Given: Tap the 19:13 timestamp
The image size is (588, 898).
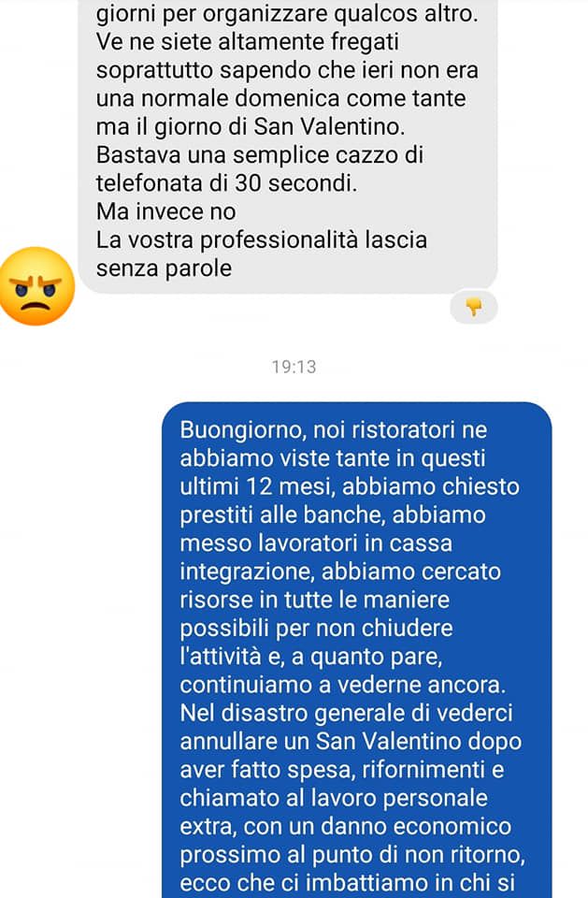Looking at the screenshot, I should (x=294, y=367).
